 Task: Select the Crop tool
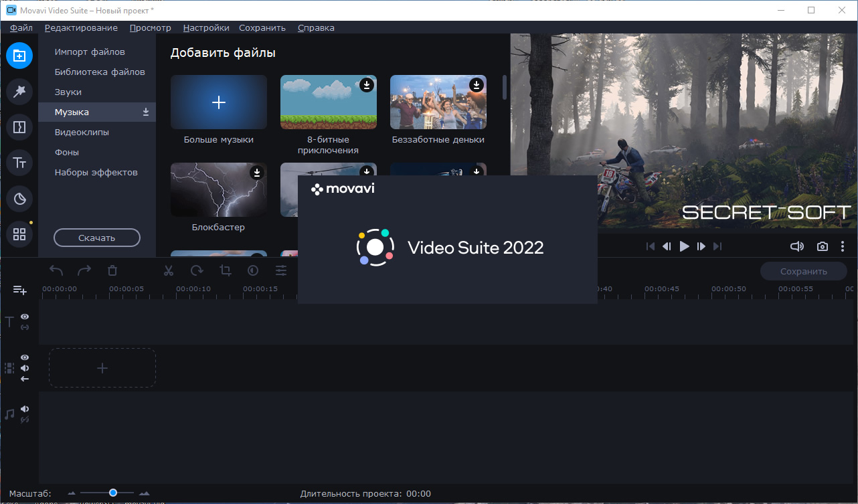click(225, 270)
